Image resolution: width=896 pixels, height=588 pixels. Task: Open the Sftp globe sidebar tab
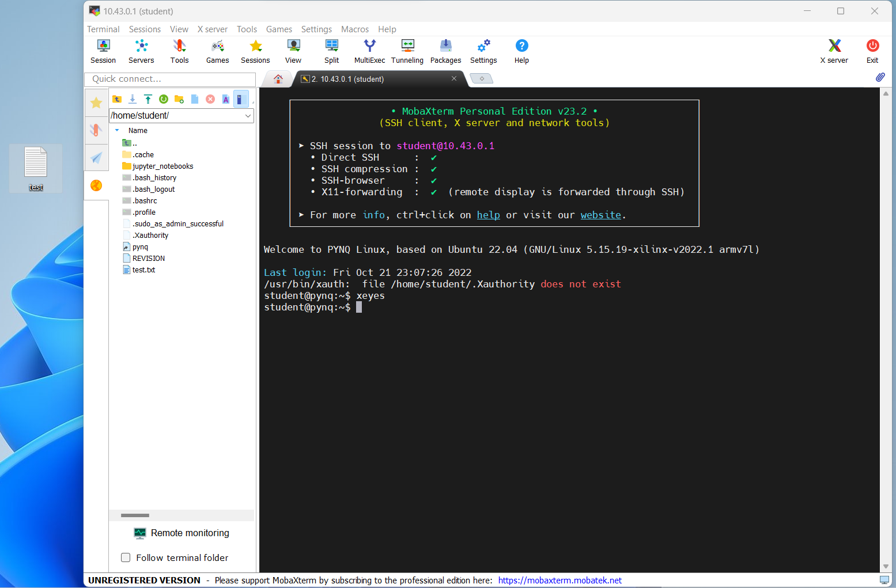coord(96,185)
